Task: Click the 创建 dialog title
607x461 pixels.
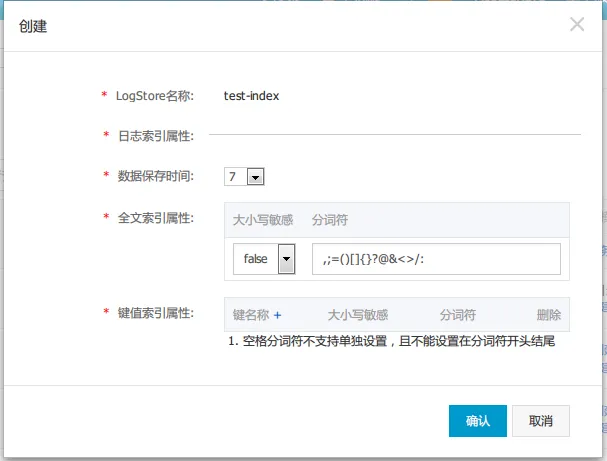Action: (33, 26)
